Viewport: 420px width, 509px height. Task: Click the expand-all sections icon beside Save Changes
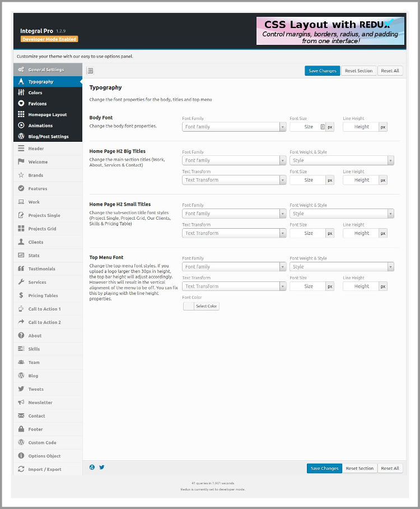tap(90, 71)
